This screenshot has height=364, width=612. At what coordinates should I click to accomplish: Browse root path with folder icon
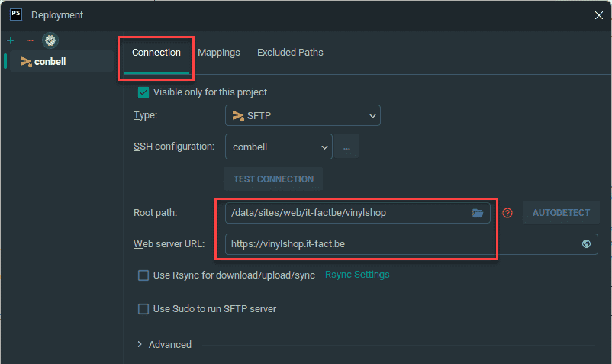click(x=478, y=213)
